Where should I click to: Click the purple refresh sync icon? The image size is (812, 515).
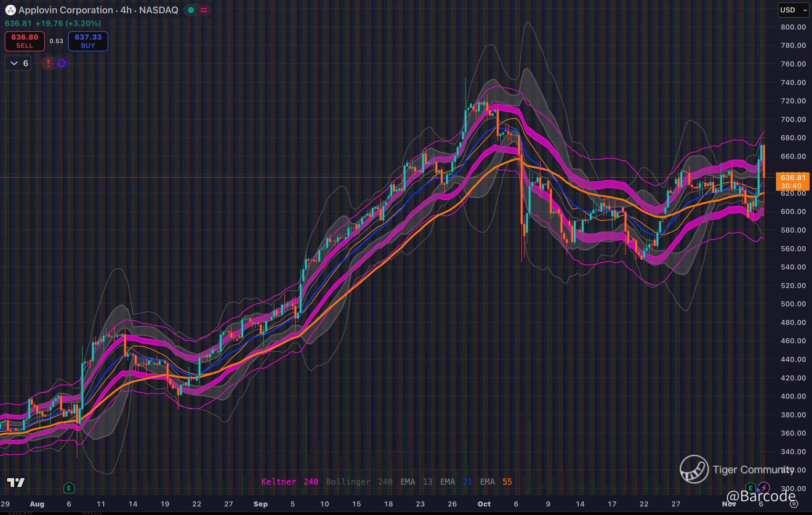click(x=61, y=63)
